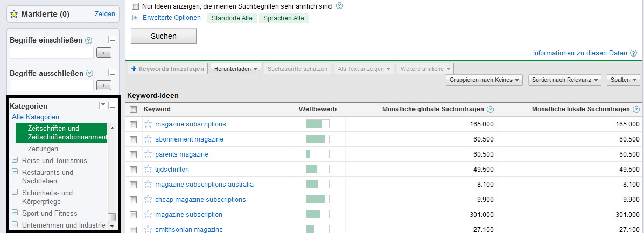Collapse the Begriffe ausschließen panel

point(112,73)
